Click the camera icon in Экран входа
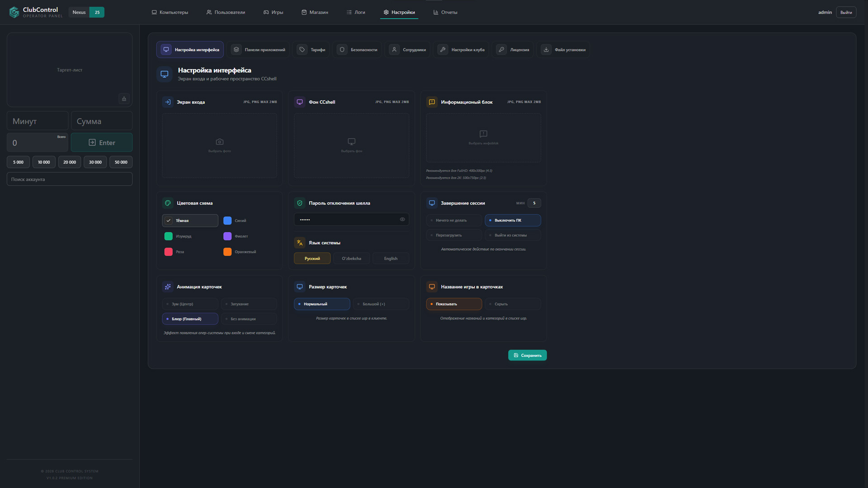 click(220, 142)
